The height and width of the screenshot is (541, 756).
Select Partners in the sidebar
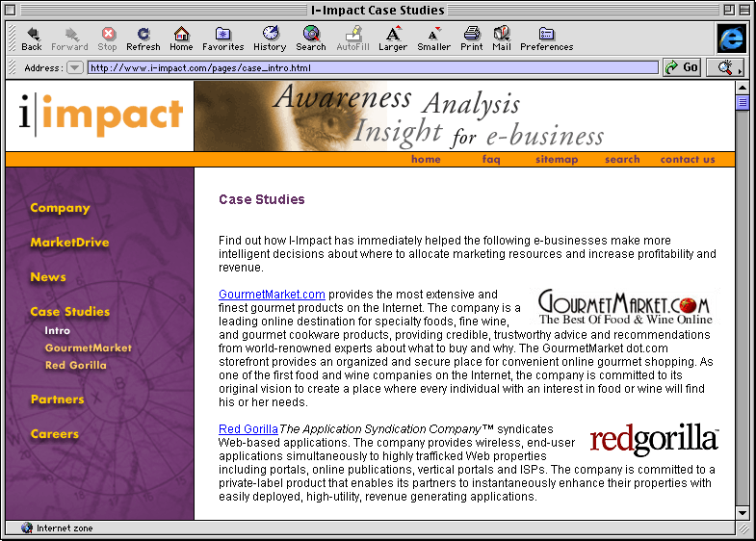[x=58, y=399]
